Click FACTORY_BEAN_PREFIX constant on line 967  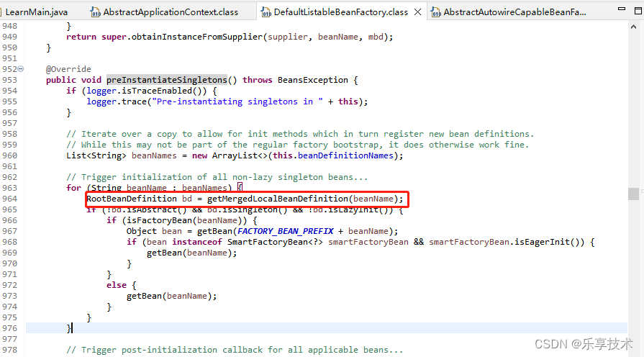[x=286, y=231]
